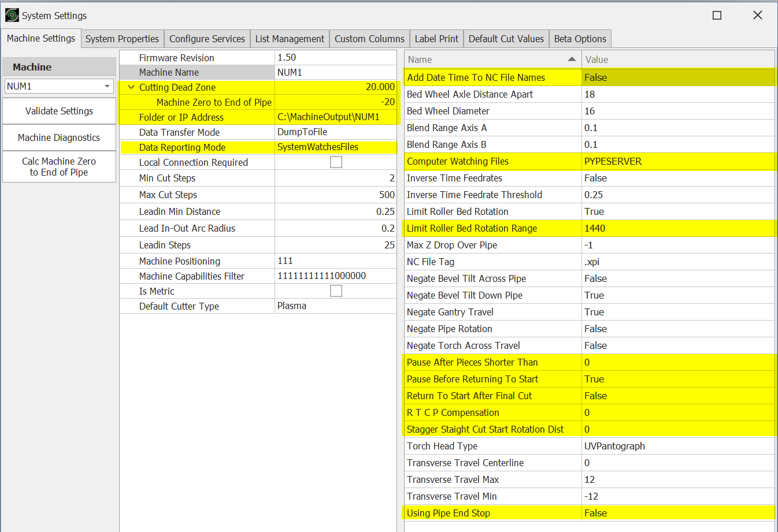The image size is (778, 532).
Task: Go to the Configure Services tab
Action: tap(207, 39)
